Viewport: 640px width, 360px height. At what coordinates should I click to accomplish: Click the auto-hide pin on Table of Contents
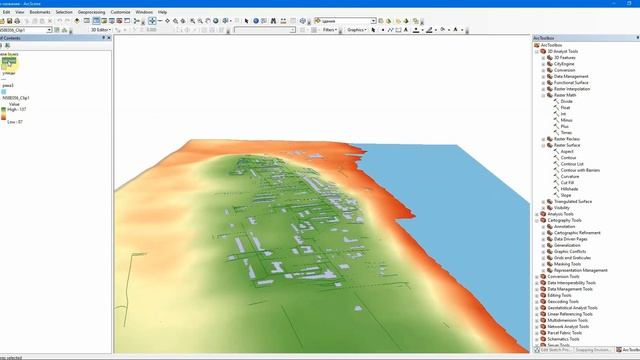[x=103, y=38]
